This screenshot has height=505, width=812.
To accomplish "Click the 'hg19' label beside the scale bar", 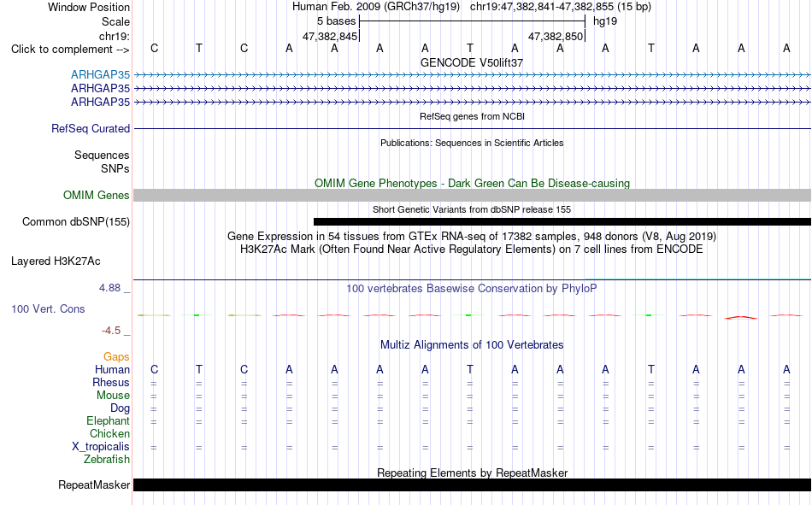I will [605, 21].
